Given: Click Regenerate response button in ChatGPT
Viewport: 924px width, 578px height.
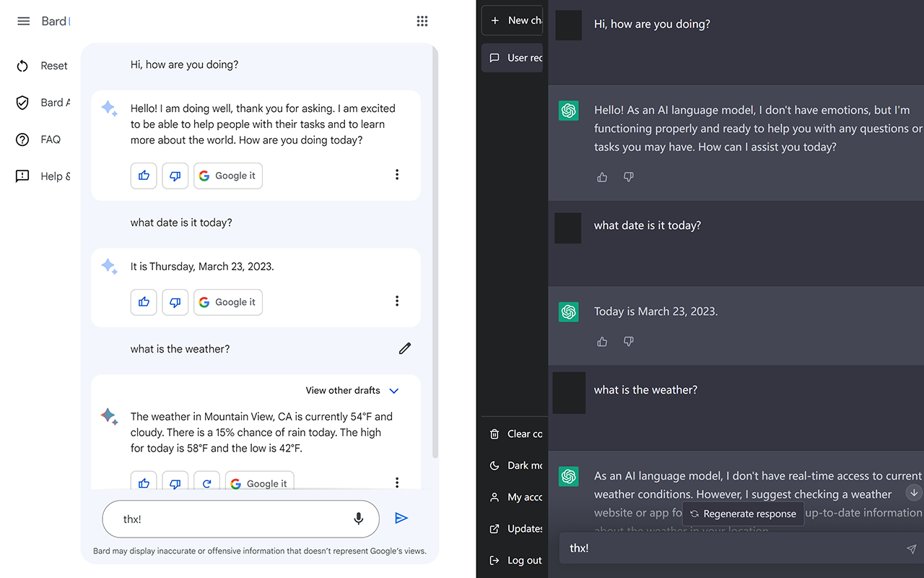Looking at the screenshot, I should coord(743,514).
